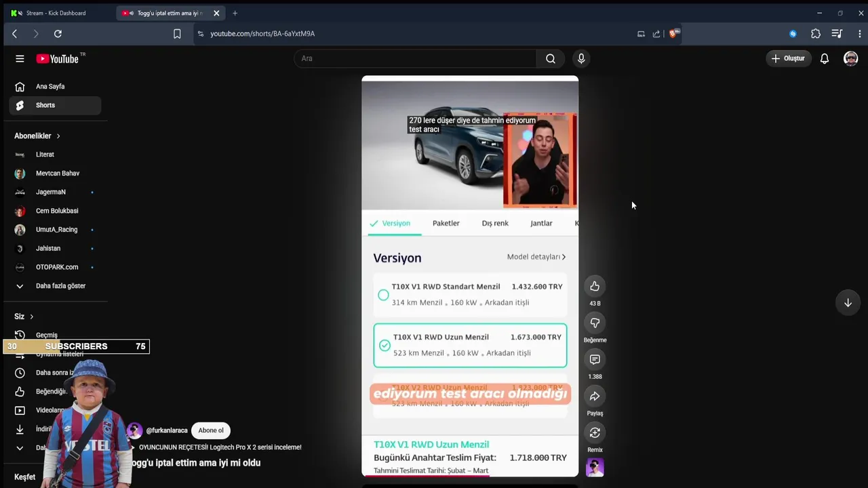Image resolution: width=868 pixels, height=488 pixels.
Task: Open the YouTube guide hamburger menu
Action: coord(20,59)
